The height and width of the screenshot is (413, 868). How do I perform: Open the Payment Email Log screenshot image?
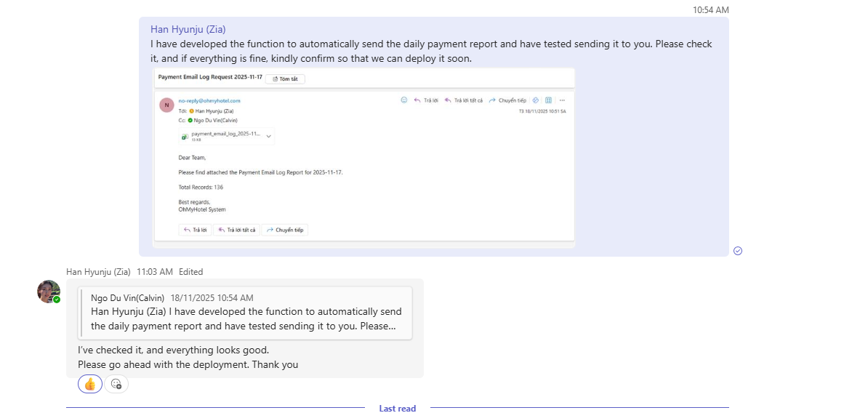363,175
